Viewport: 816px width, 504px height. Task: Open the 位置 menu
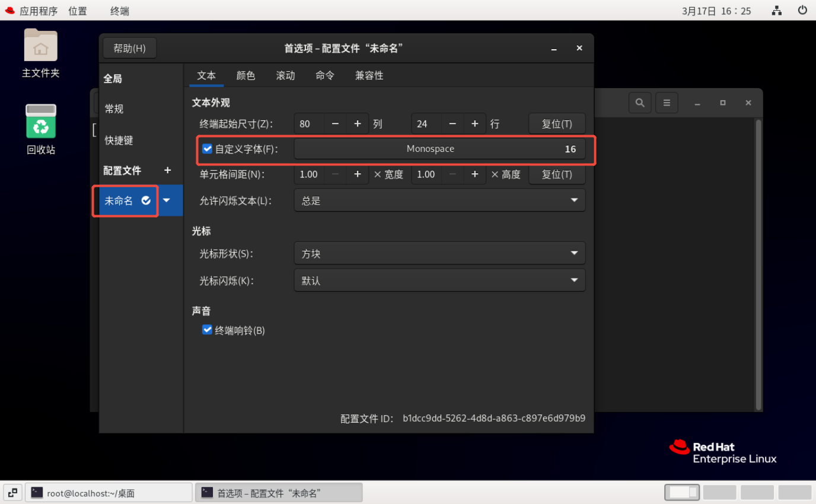(x=78, y=11)
